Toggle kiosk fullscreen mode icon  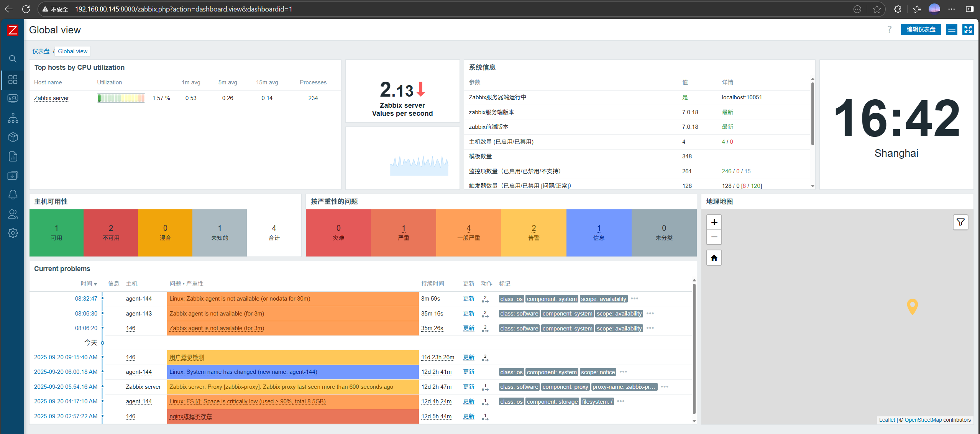(968, 30)
